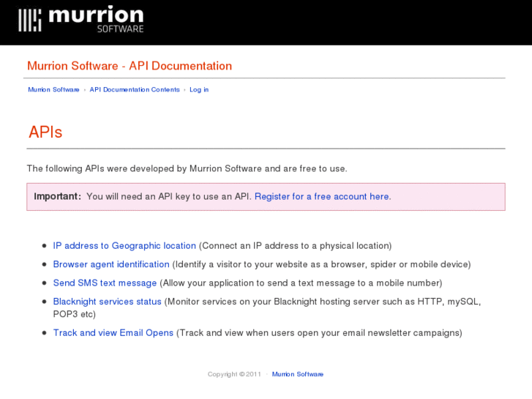
Task: Open 'IP address to Geographic location' API
Action: 124,246
